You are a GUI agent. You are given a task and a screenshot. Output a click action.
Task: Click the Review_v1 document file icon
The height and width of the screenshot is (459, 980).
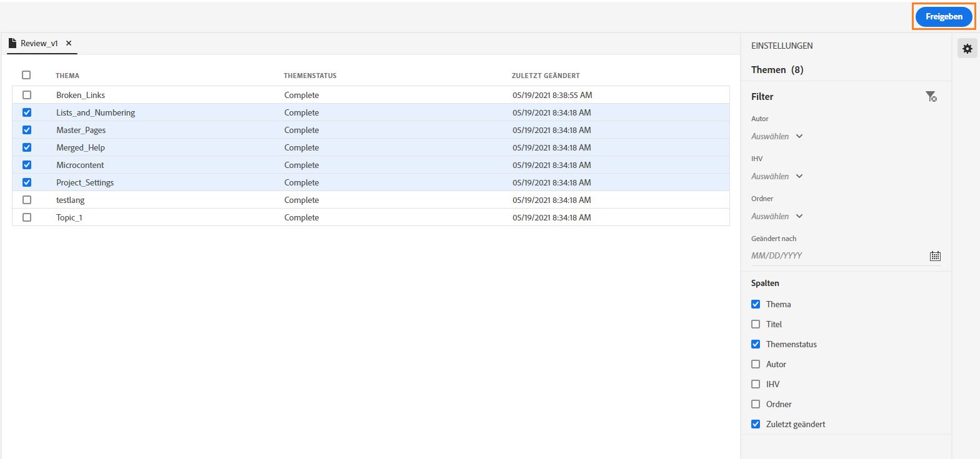click(12, 44)
